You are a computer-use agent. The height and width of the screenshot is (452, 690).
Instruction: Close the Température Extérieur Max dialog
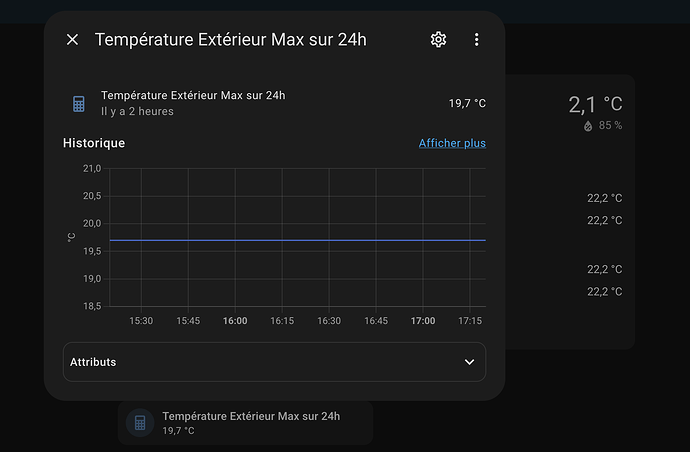pyautogui.click(x=72, y=40)
